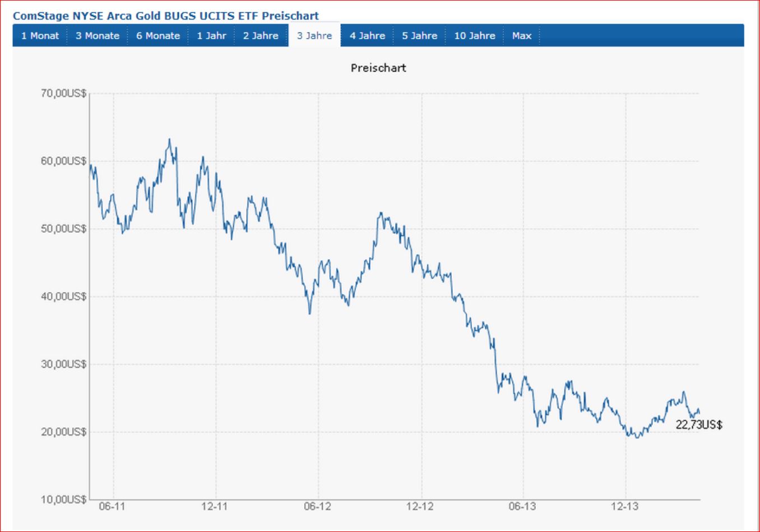Click the 22,73US$ current price label

[x=699, y=424]
